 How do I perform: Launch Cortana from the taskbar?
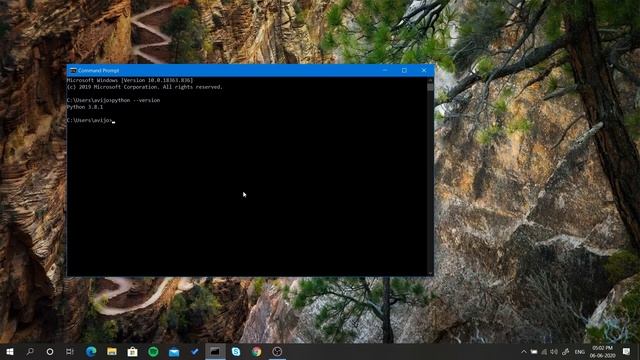pyautogui.click(x=50, y=351)
